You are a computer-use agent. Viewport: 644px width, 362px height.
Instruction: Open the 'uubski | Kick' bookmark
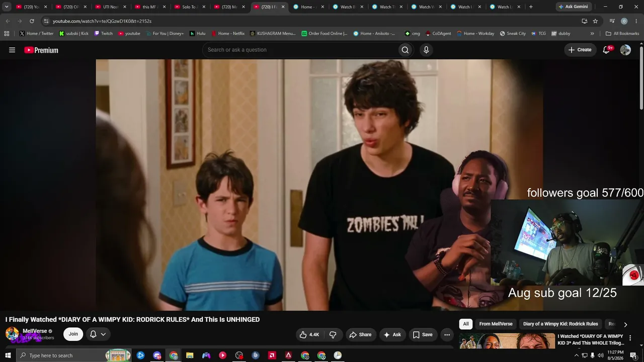coord(73,34)
